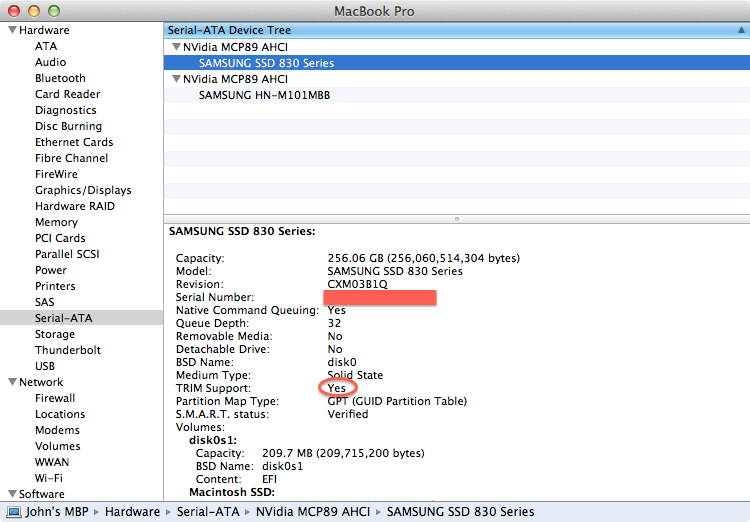Select SAS in sidebar

pyautogui.click(x=44, y=302)
